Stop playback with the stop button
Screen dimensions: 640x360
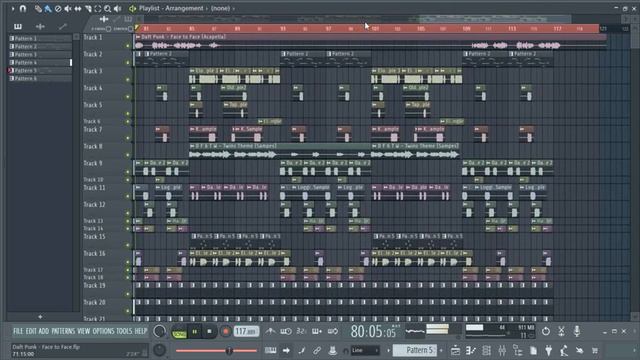pyautogui.click(x=209, y=332)
